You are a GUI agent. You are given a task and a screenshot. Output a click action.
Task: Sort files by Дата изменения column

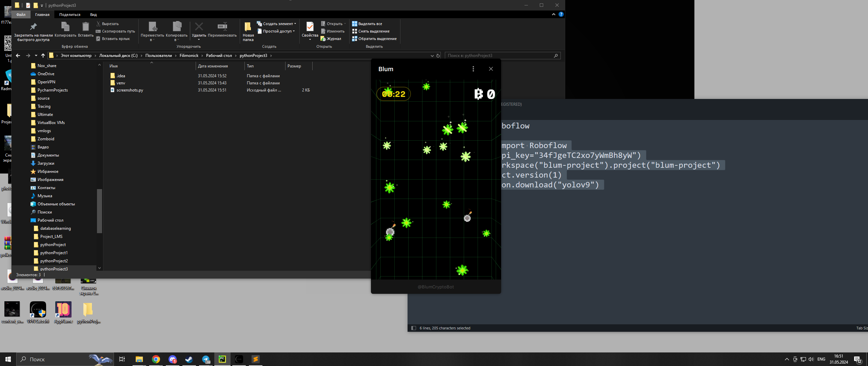pyautogui.click(x=213, y=66)
